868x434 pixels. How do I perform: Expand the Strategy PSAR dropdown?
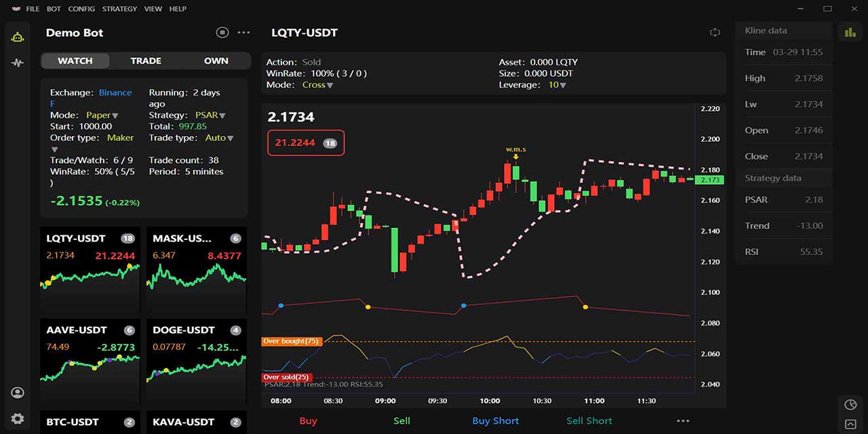(210, 115)
